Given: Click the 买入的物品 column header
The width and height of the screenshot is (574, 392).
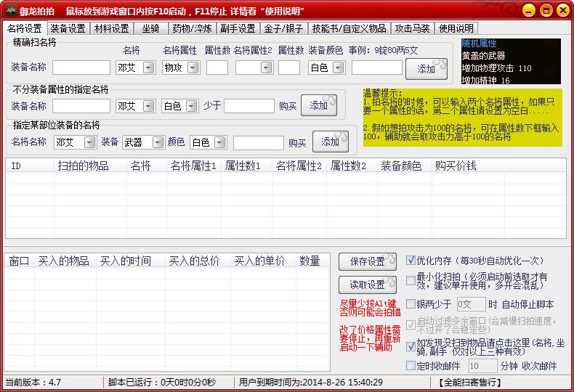Looking at the screenshot, I should point(65,261).
